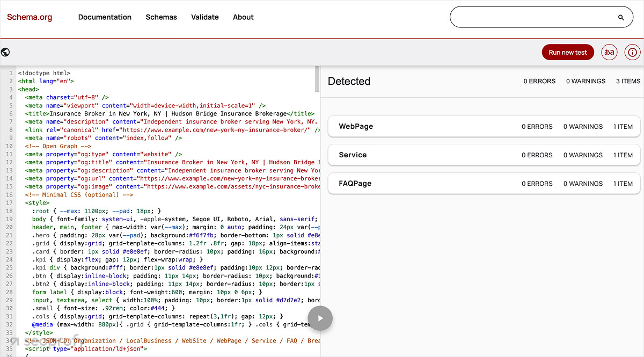This screenshot has height=357, width=644.
Task: Open the translation "あa" icon
Action: pyautogui.click(x=609, y=52)
